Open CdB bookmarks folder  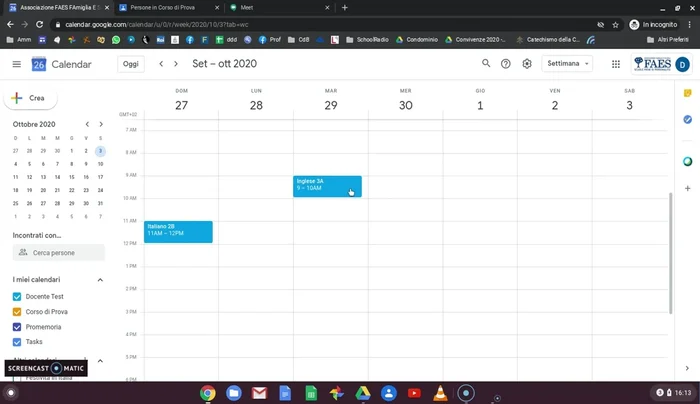[299, 40]
